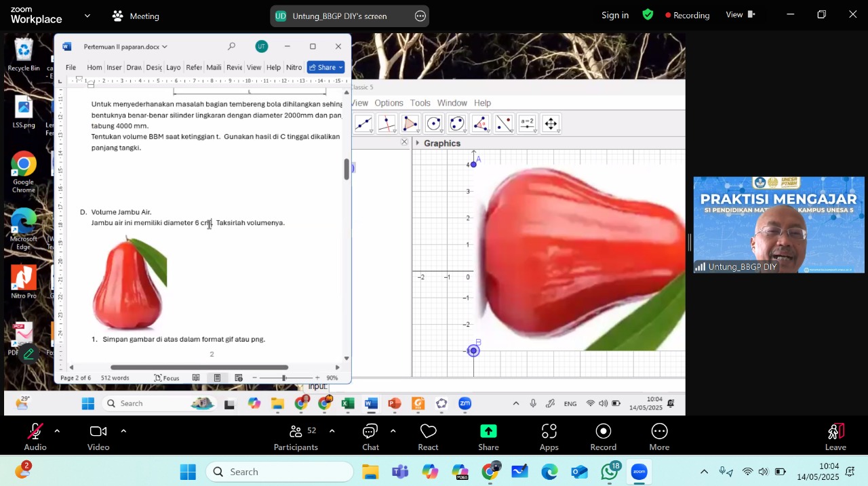Open GeoGebra Tools menu
The width and height of the screenshot is (868, 486).
(420, 103)
